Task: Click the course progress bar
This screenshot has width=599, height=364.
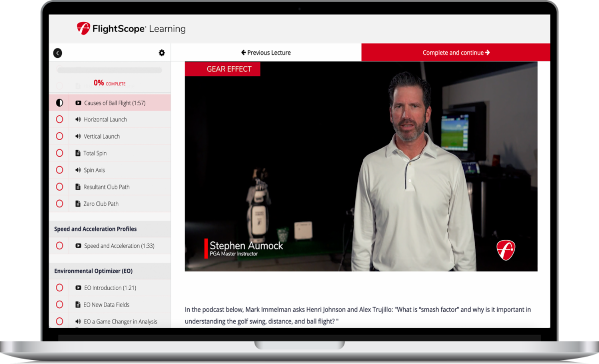Action: pos(110,70)
